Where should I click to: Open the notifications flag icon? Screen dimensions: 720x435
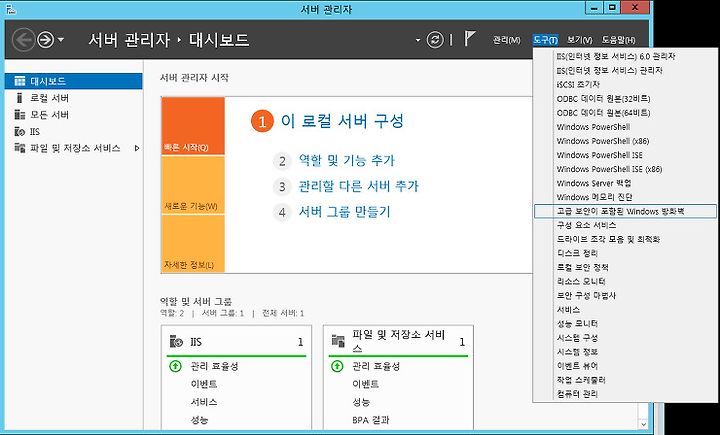pyautogui.click(x=469, y=39)
